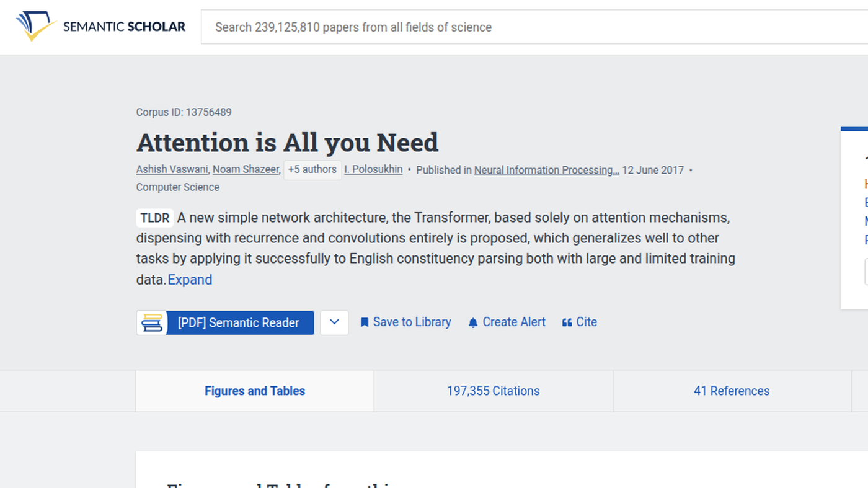
Task: Click the paper title Attention is All you Need
Action: (x=287, y=143)
